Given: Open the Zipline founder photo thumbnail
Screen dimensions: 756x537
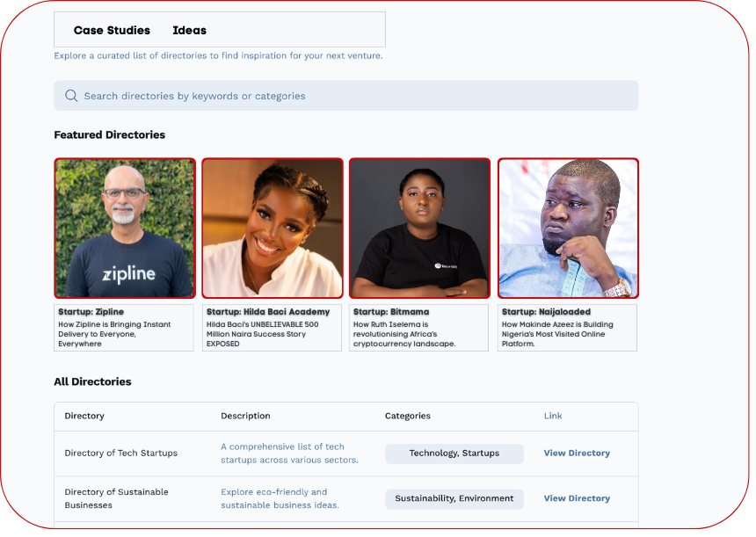Looking at the screenshot, I should tap(124, 229).
